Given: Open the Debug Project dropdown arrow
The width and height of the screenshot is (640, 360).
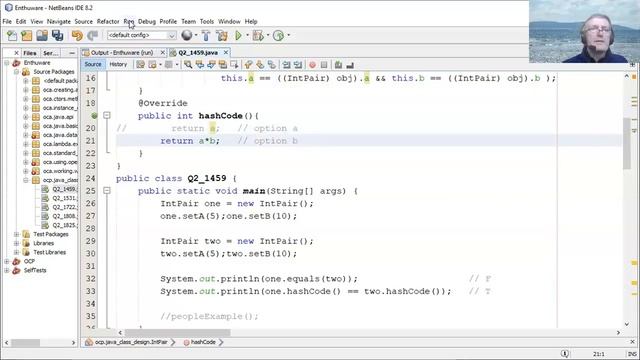Looking at the screenshot, I should click(268, 36).
